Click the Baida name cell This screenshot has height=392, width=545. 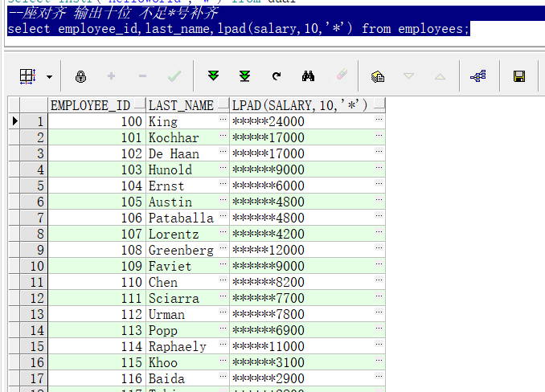187,378
